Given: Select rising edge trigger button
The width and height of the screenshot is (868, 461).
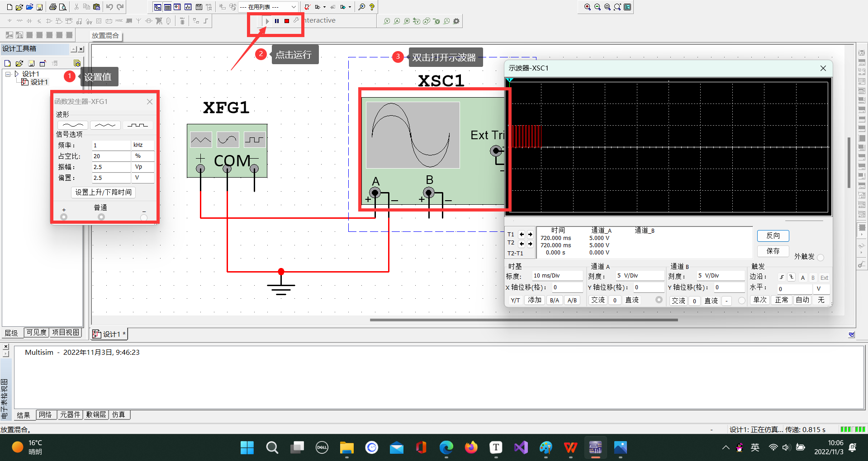Looking at the screenshot, I should 782,277.
